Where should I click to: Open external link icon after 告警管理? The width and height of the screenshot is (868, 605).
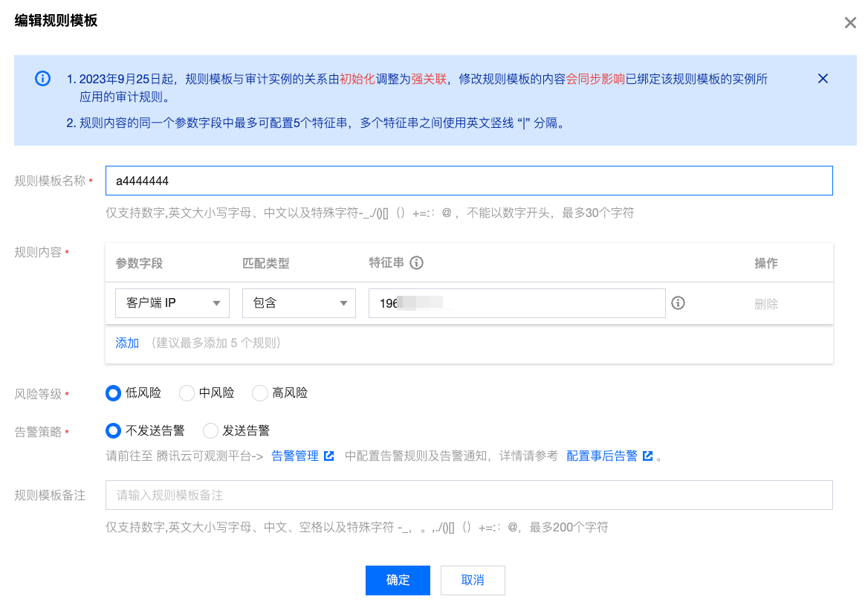point(328,456)
